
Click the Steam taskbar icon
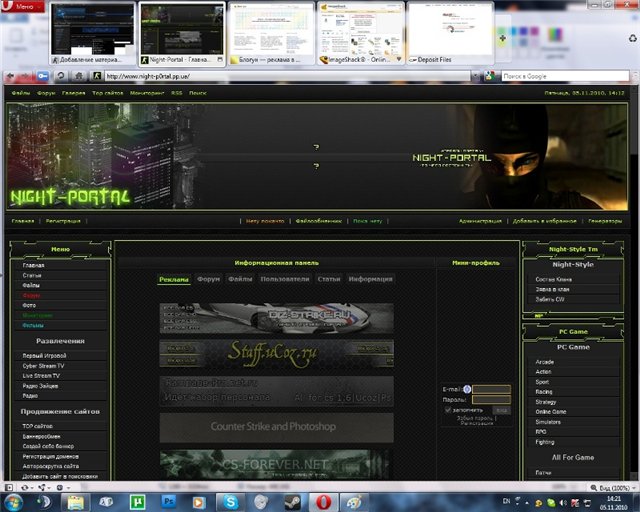coord(293,499)
